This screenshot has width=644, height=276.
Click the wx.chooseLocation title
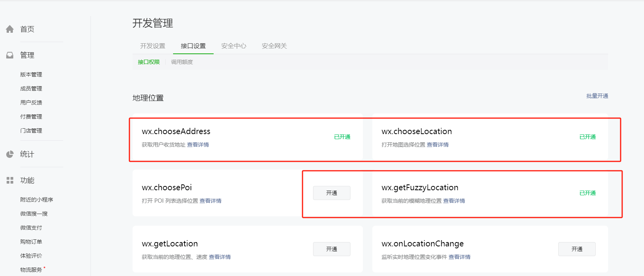point(417,131)
